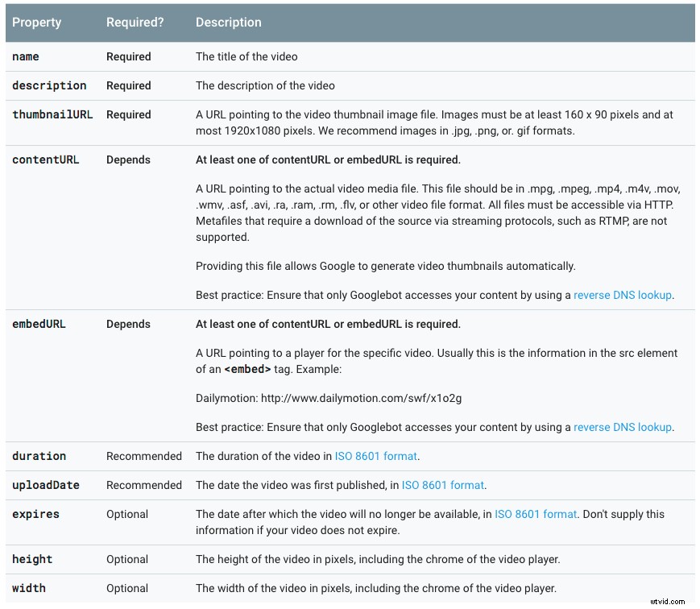The width and height of the screenshot is (700, 609).
Task: Click ISO 8601 format link in uploadDate row
Action: tap(442, 485)
